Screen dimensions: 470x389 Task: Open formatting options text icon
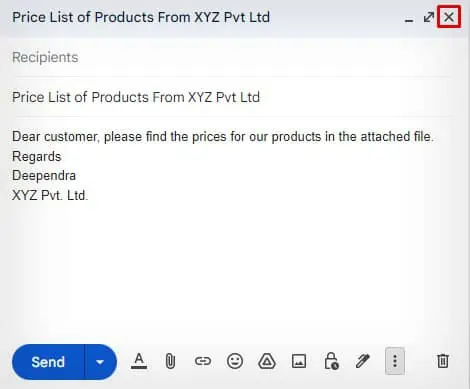click(x=139, y=361)
